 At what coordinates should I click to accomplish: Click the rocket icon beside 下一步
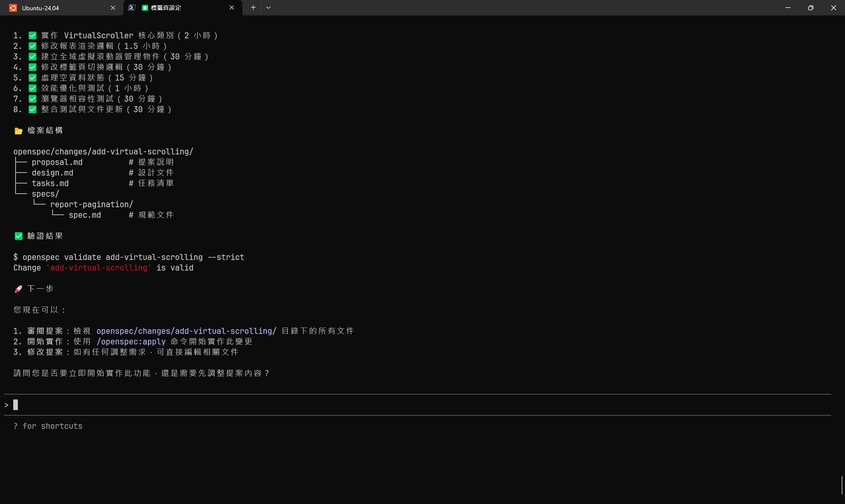(x=18, y=289)
